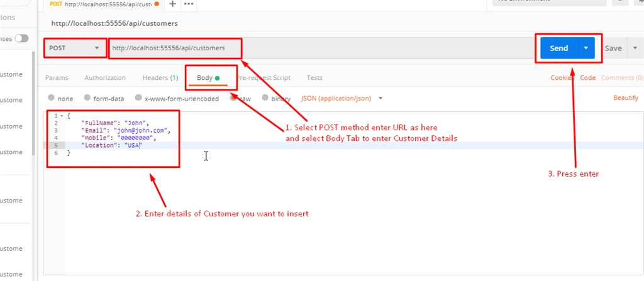The image size is (644, 281).
Task: Open the POST method dropdown
Action: (75, 48)
